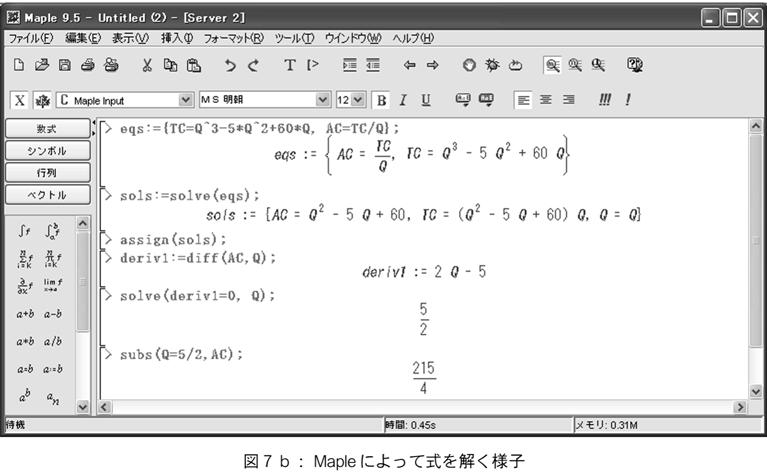Toggle X math input mode

(20, 100)
